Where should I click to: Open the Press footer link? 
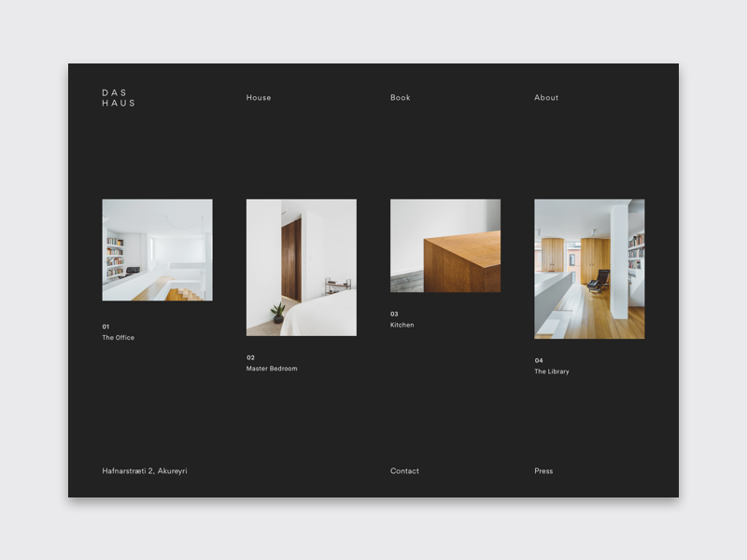pyautogui.click(x=543, y=471)
